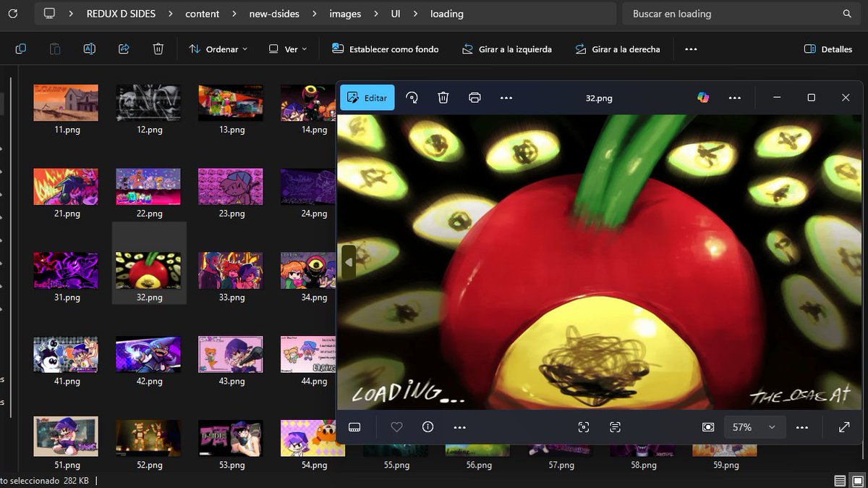Refresh the File Explorer folder view
Screen dimensions: 868x488
click(x=12, y=14)
